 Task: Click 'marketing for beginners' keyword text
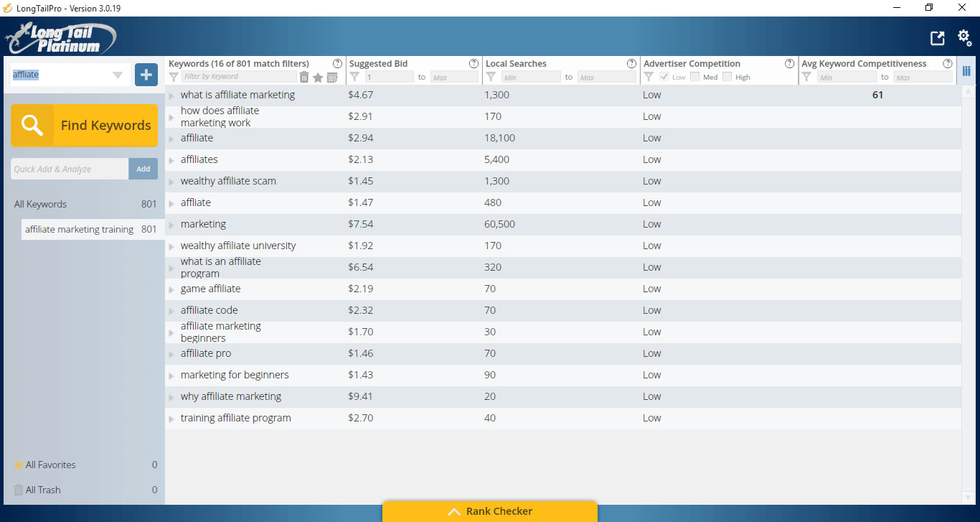pos(235,375)
